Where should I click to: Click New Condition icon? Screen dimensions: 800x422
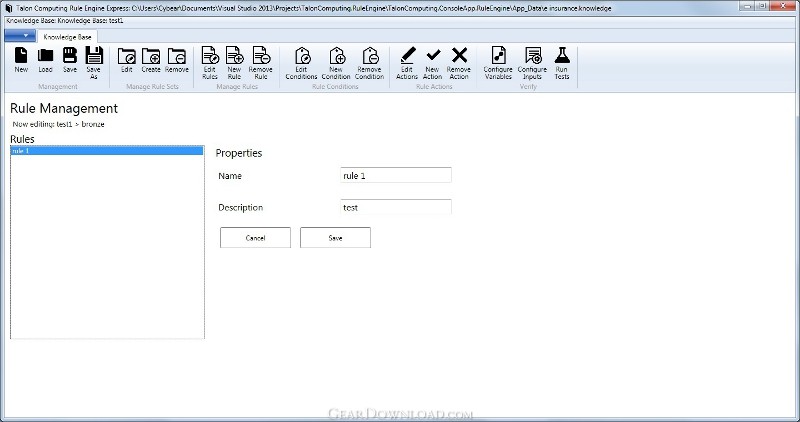tap(336, 55)
